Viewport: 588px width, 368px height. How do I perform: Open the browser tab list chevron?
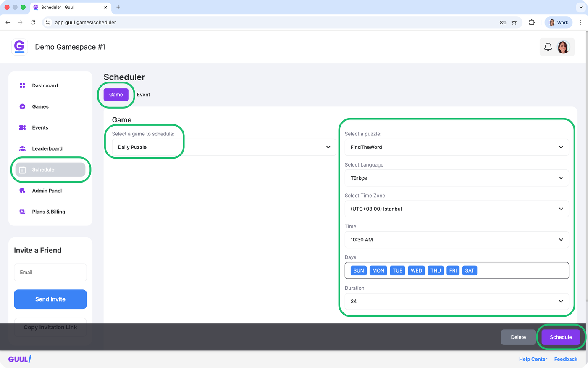click(581, 7)
